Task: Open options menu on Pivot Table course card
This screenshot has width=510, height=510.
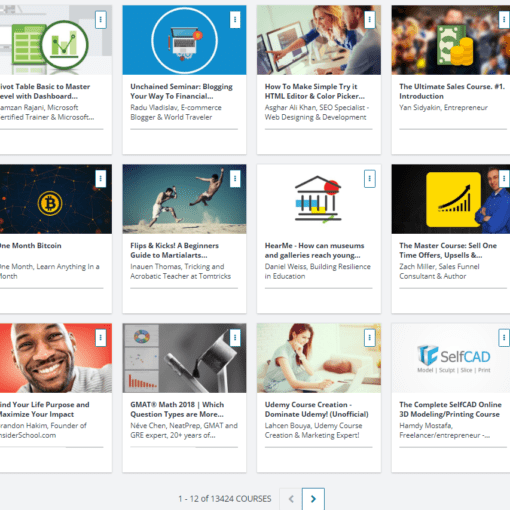Action: point(101,20)
